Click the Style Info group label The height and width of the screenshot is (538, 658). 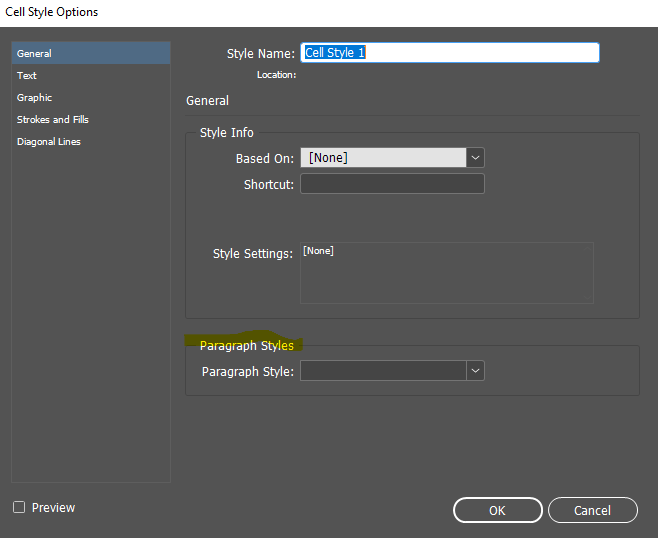(227, 133)
